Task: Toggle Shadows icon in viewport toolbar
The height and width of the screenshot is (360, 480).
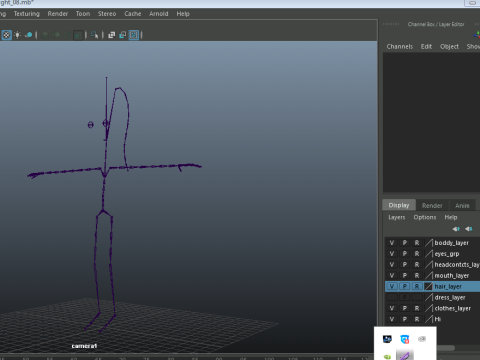Action: pos(29,35)
